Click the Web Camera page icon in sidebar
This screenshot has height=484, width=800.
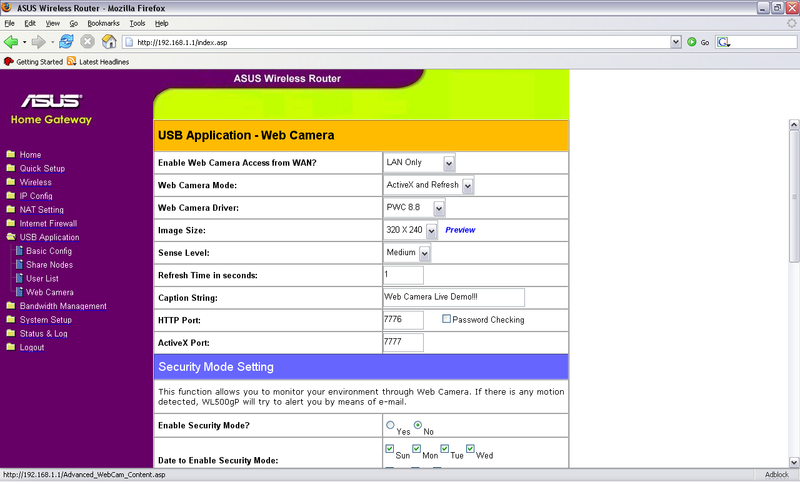18,292
